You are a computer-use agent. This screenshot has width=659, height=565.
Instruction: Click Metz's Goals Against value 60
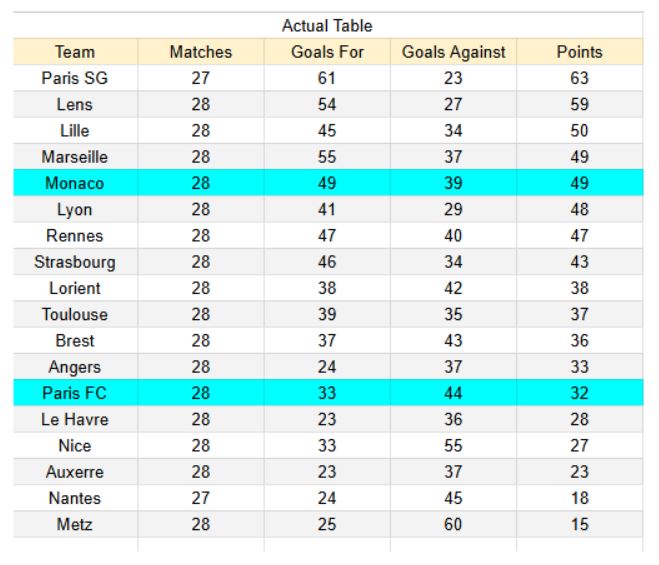click(453, 525)
